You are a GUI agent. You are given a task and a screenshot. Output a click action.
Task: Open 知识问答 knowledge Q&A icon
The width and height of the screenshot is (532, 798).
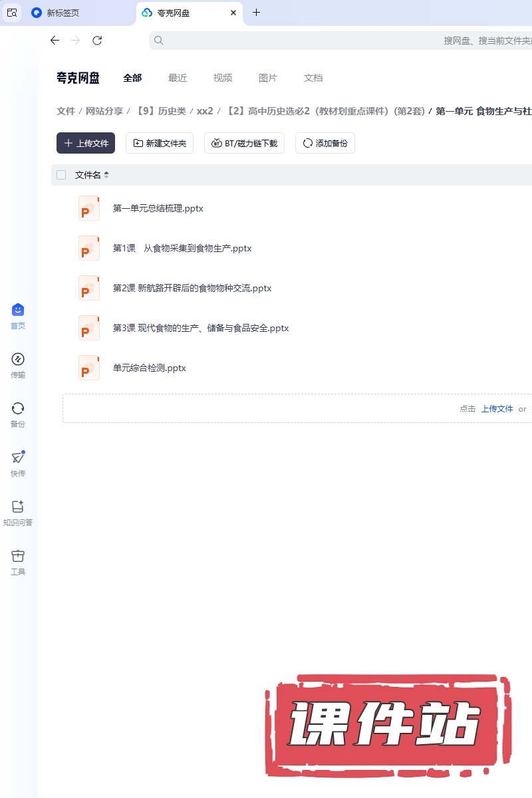coord(18,507)
